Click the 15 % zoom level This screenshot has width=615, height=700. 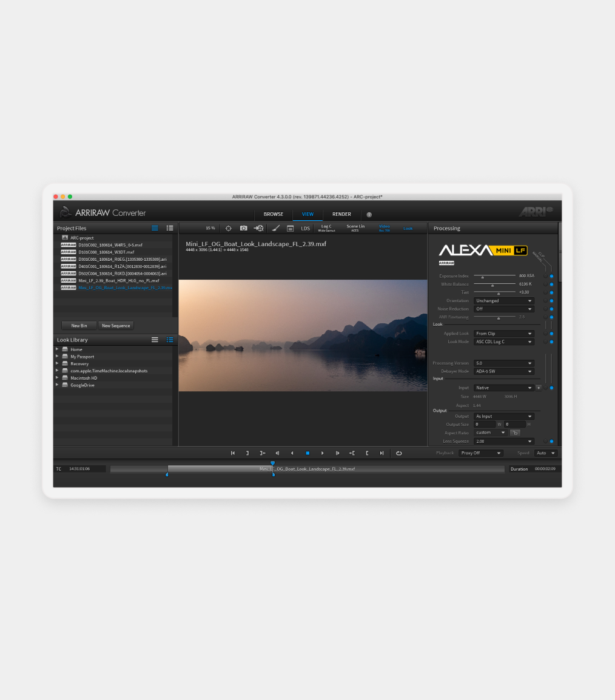point(210,228)
